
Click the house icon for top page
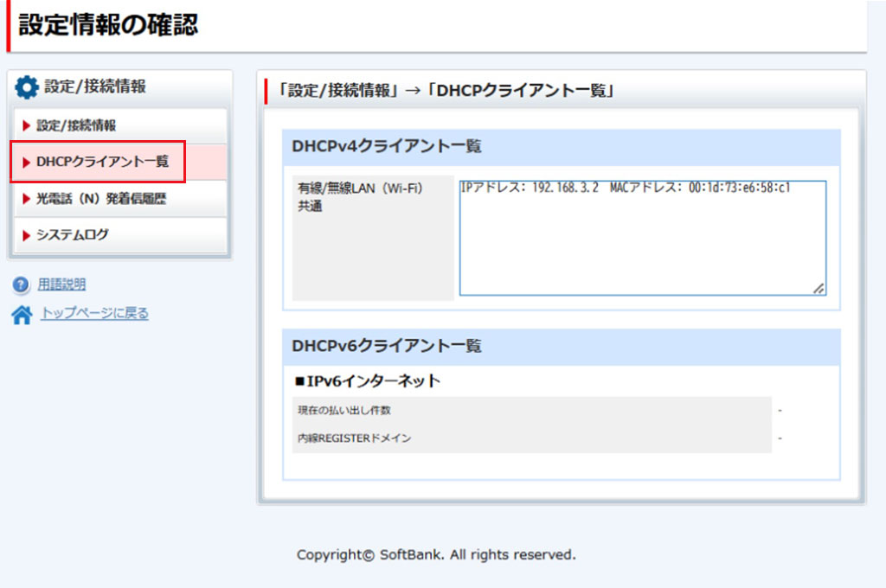pyautogui.click(x=22, y=315)
